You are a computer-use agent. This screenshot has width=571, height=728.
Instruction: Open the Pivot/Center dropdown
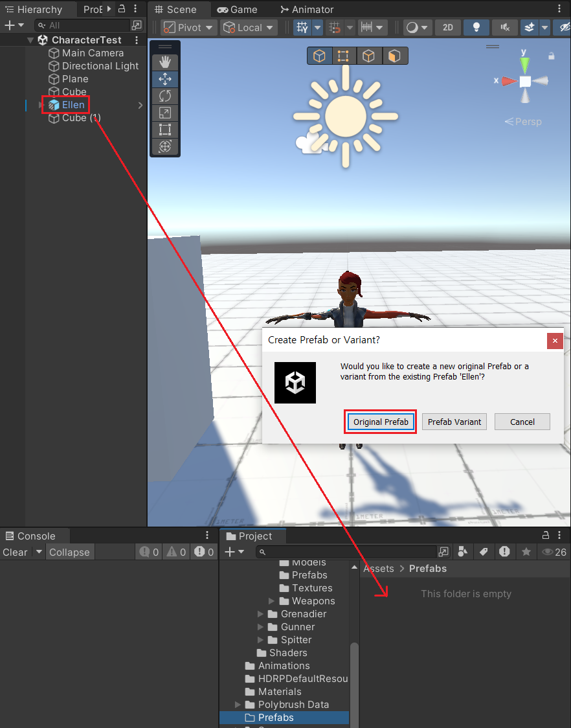click(x=188, y=28)
